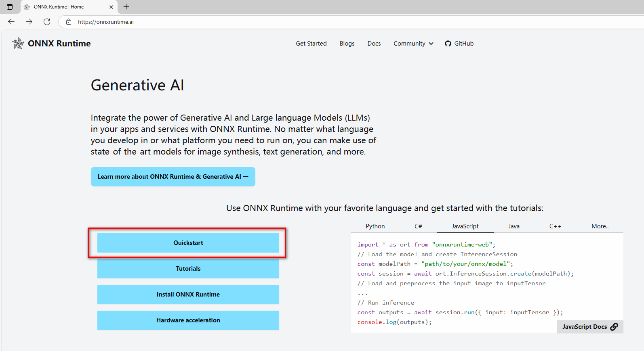Viewport: 644px width, 351px height.
Task: Click the Generative AI heading
Action: (137, 85)
